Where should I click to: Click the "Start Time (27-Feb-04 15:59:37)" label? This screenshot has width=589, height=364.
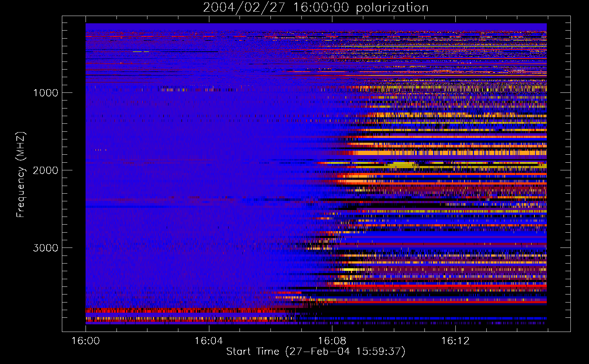coord(316,352)
